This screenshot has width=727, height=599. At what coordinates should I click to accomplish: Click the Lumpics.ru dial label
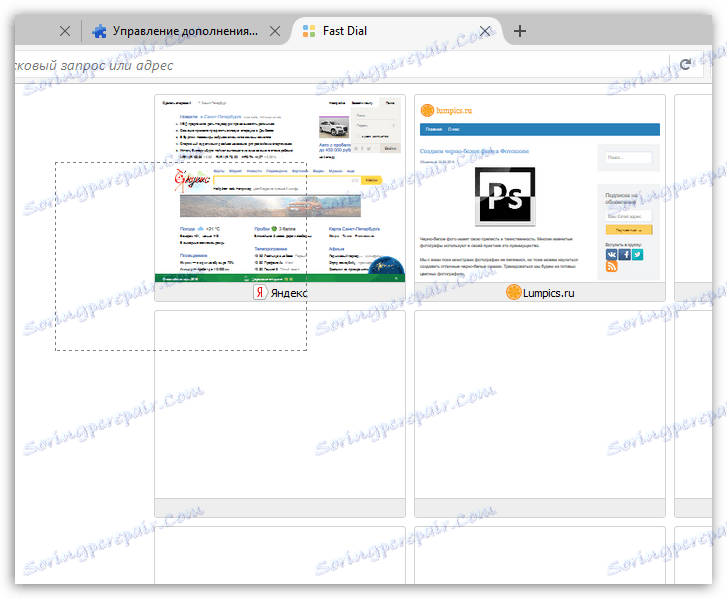tap(548, 293)
